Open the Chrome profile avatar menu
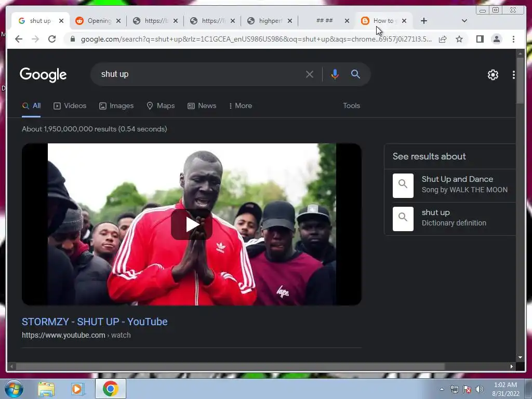532x399 pixels. [x=496, y=39]
